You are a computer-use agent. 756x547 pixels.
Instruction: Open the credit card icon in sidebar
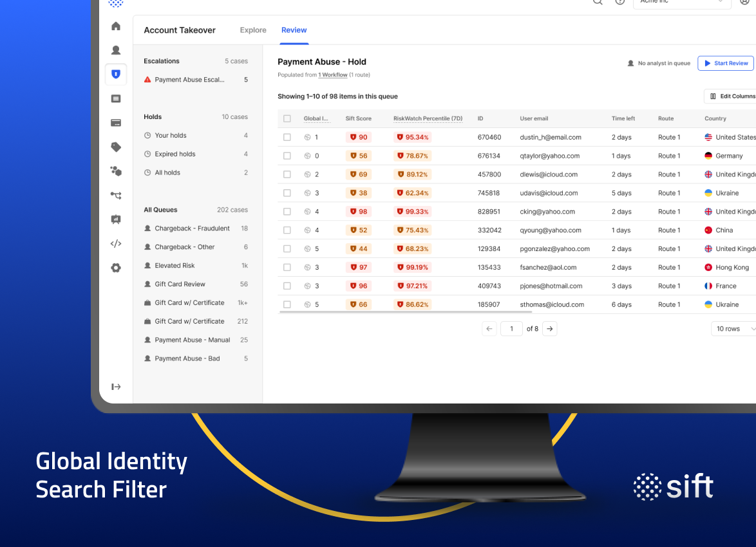click(x=116, y=123)
